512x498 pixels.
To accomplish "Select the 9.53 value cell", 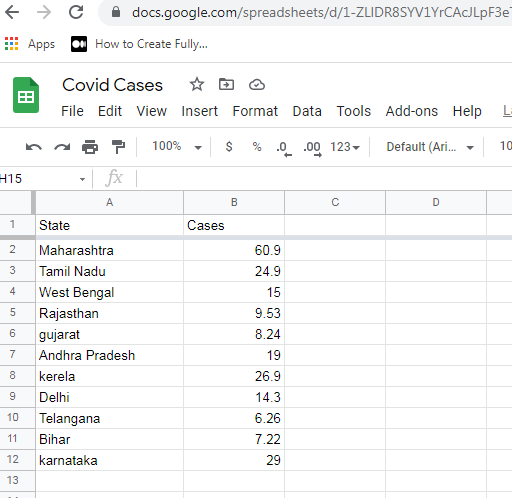I will click(x=234, y=313).
